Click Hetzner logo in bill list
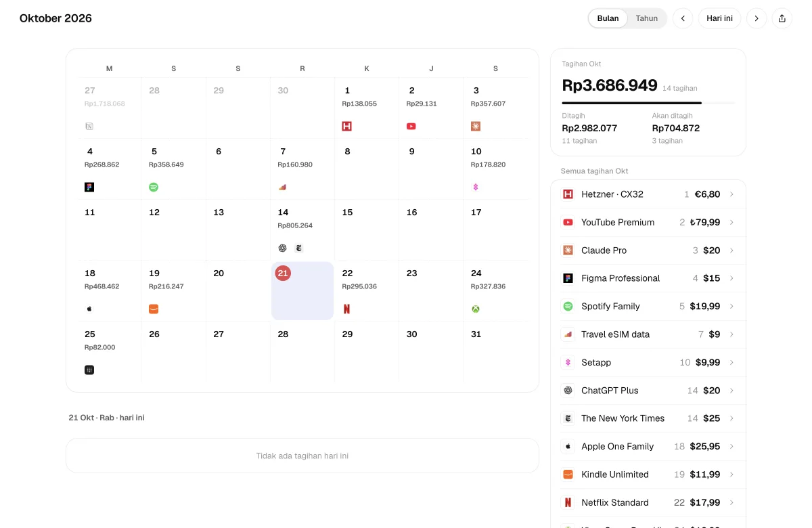This screenshot has height=528, width=812. coord(568,194)
